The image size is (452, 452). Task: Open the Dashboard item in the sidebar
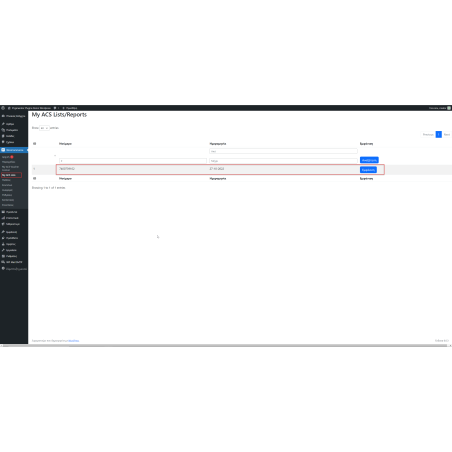pos(14,116)
